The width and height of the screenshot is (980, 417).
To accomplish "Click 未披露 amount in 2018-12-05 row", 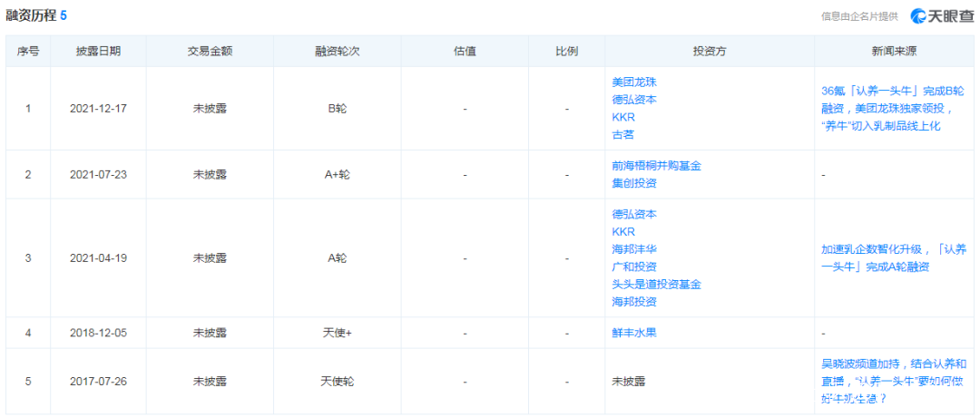I will [x=210, y=333].
